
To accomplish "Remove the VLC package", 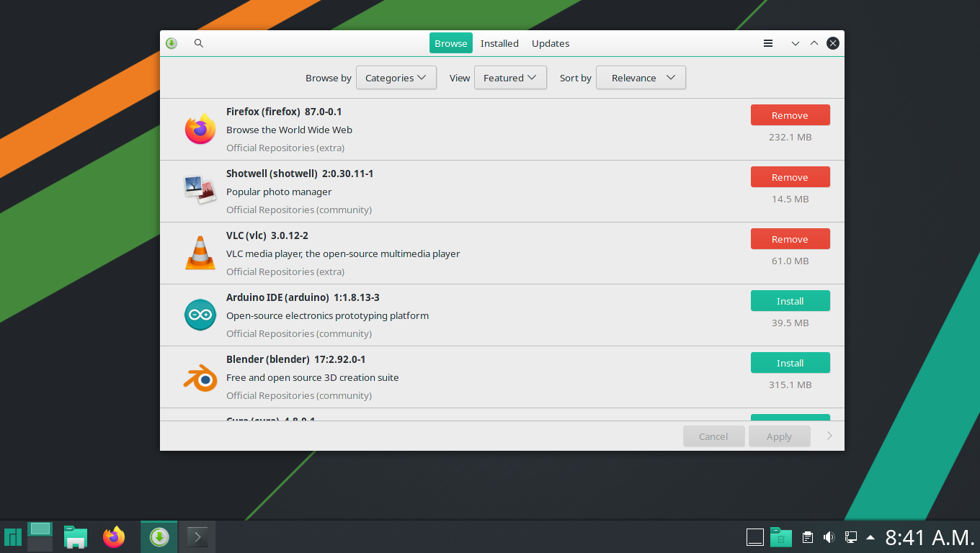I will click(790, 239).
